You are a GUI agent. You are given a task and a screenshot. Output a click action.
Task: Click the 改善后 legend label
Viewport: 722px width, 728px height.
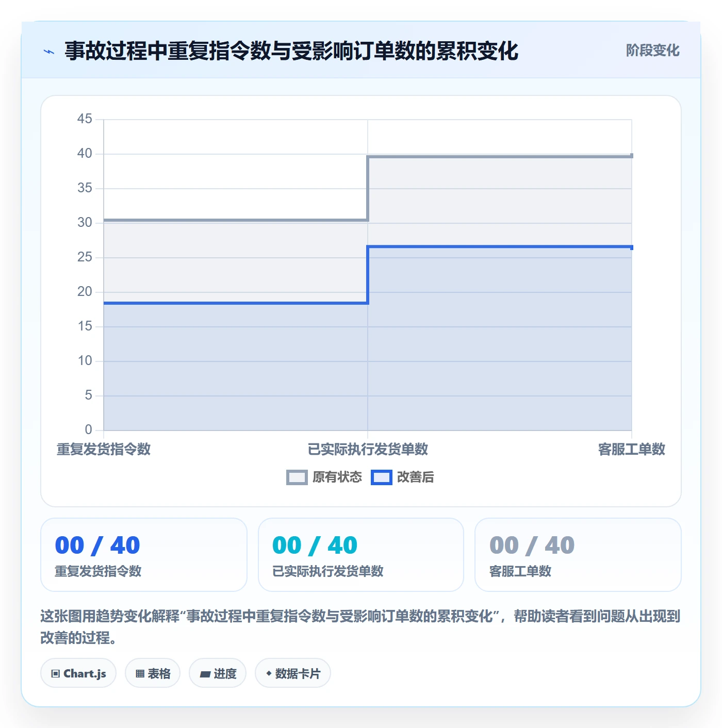[416, 477]
